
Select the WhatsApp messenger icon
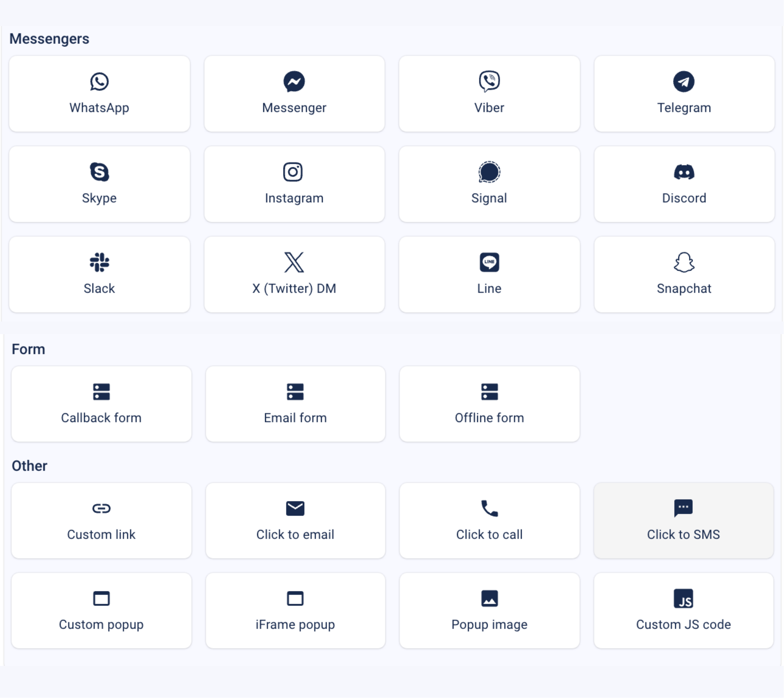pos(99,81)
